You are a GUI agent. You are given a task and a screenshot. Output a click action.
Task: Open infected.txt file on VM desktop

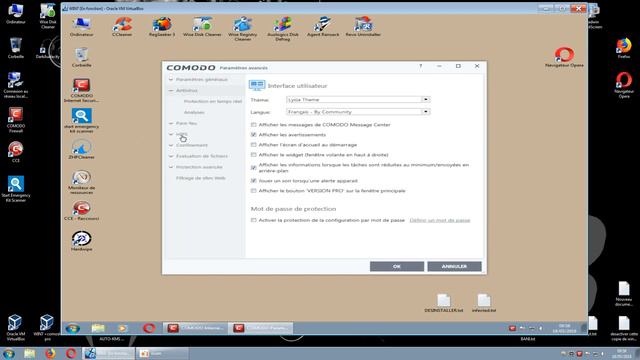click(x=484, y=303)
